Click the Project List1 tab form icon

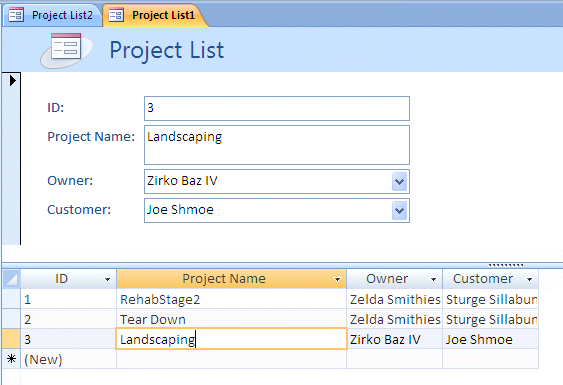coord(116,15)
